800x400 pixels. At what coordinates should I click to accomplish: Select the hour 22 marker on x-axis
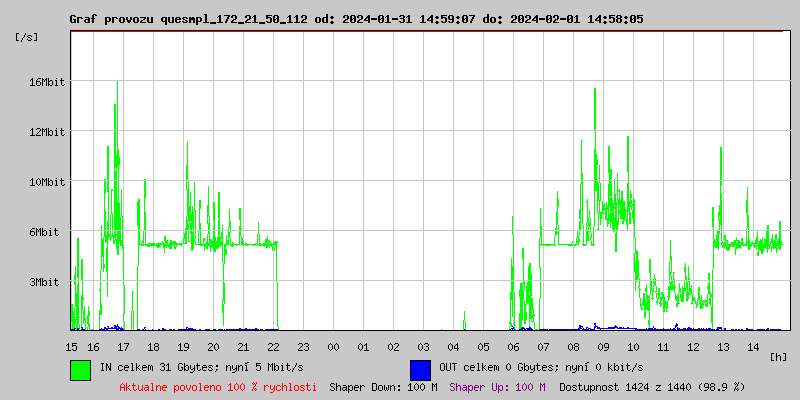273,346
